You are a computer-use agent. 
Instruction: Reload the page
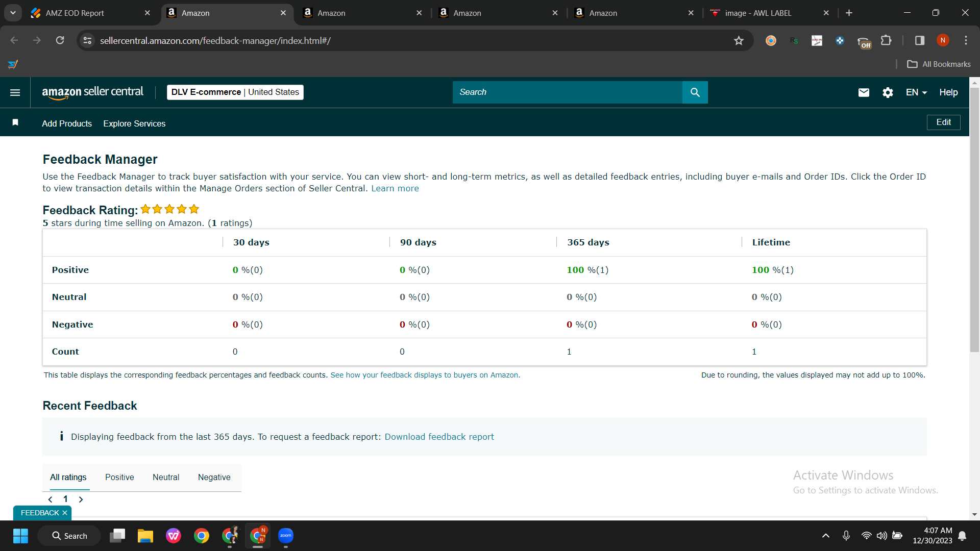click(x=60, y=40)
